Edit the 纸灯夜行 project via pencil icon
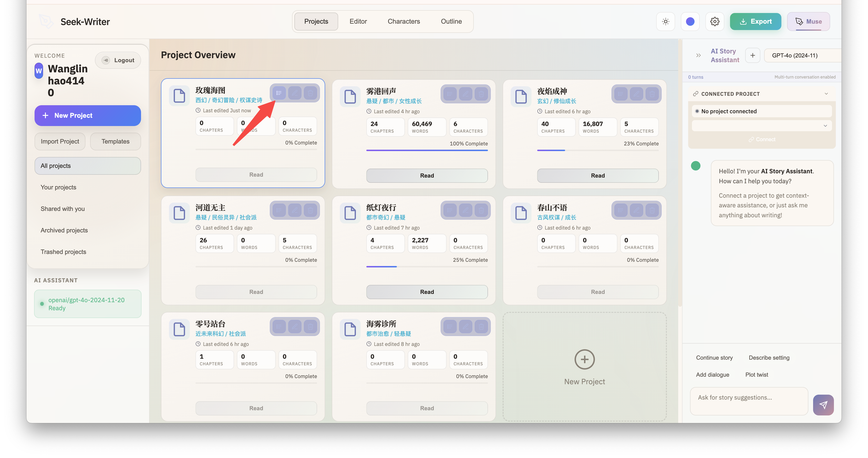868x458 pixels. tap(466, 210)
